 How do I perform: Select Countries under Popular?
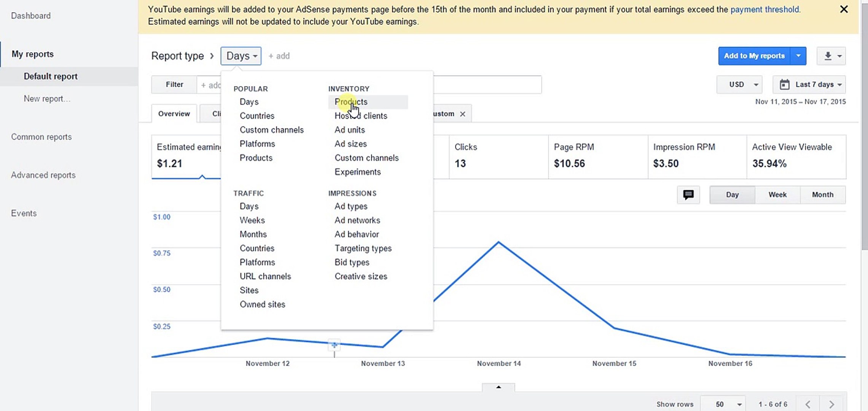pyautogui.click(x=257, y=116)
